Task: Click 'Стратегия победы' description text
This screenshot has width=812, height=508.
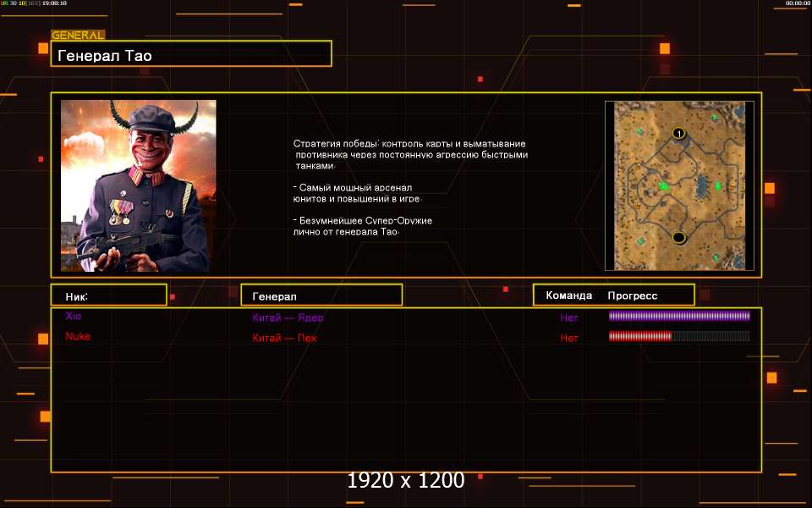Action: pyautogui.click(x=411, y=154)
